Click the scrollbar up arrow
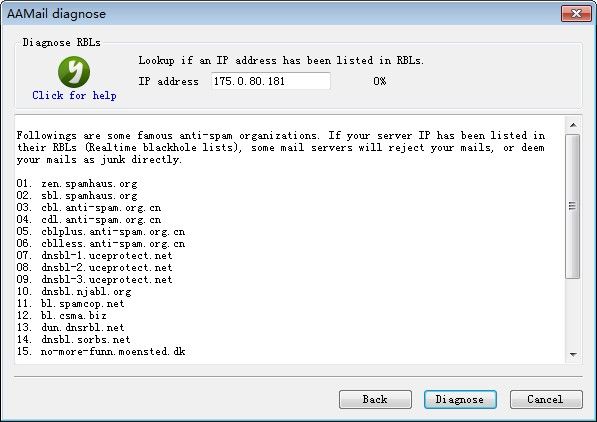This screenshot has height=422, width=597. coord(573,125)
